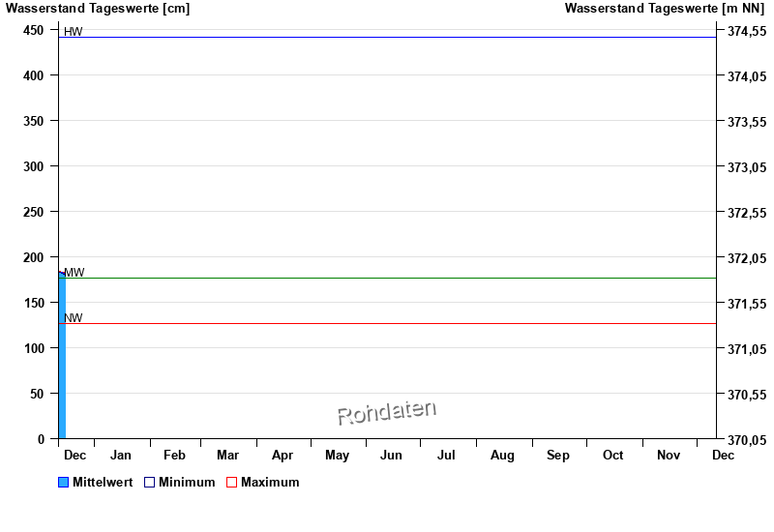Viewport: 774px width, 532px height.
Task: Click the red Maximum legend swatch
Action: pos(231,483)
